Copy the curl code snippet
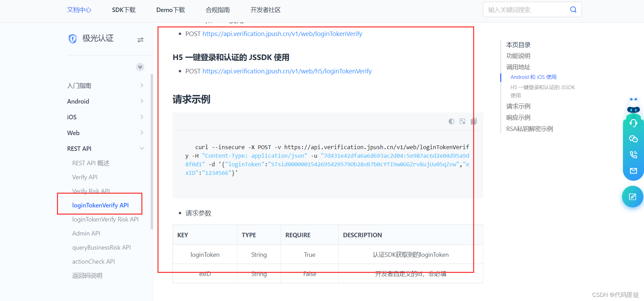 pyautogui.click(x=474, y=121)
